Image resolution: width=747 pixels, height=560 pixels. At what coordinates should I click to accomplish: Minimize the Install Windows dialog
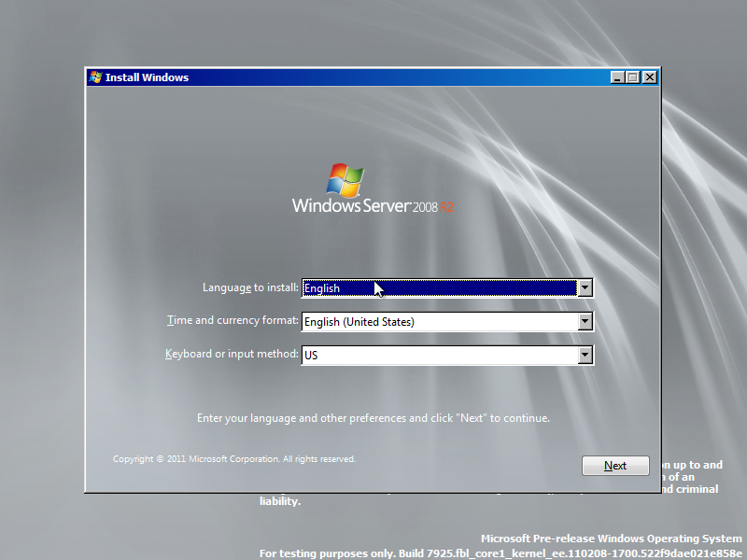[x=617, y=77]
